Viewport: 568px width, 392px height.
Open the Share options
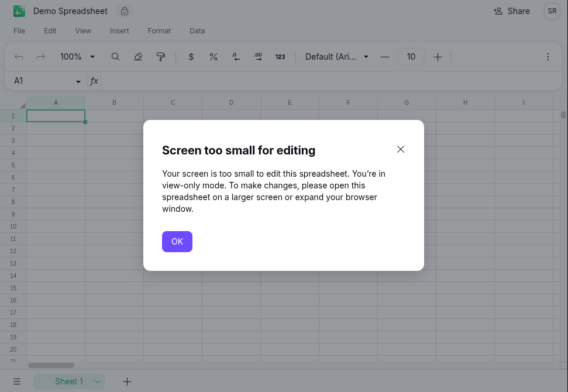click(x=511, y=11)
